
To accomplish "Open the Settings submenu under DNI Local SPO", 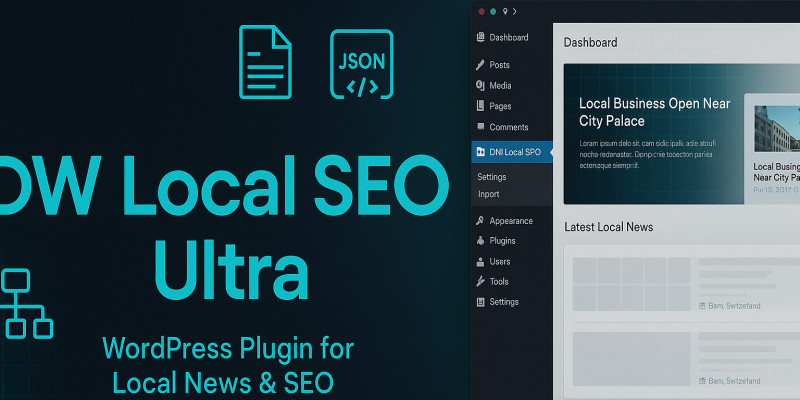I will pos(492,177).
